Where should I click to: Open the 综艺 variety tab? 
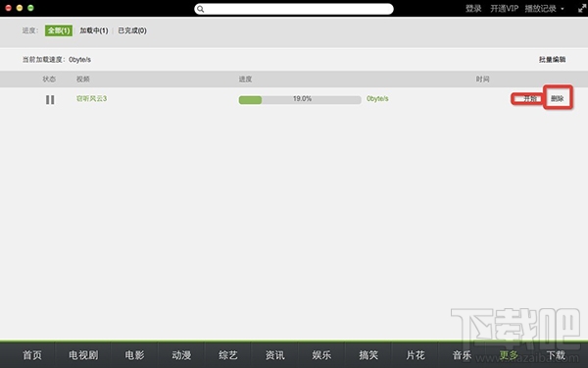(x=228, y=355)
